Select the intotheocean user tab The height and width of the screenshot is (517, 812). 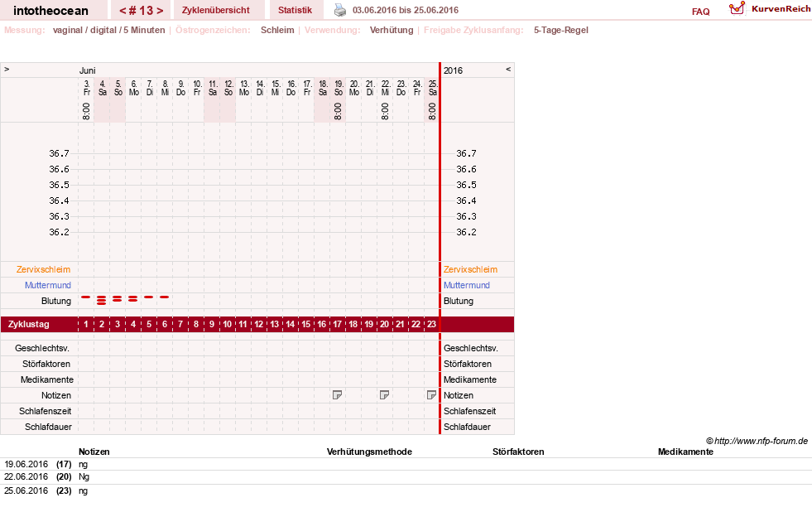(x=50, y=11)
